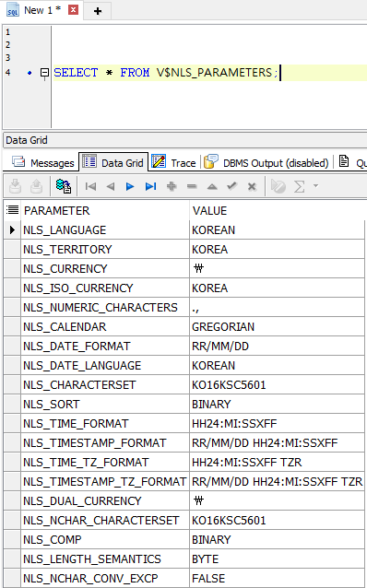367x588 pixels.
Task: Go to previous record in grid
Action: [111, 186]
